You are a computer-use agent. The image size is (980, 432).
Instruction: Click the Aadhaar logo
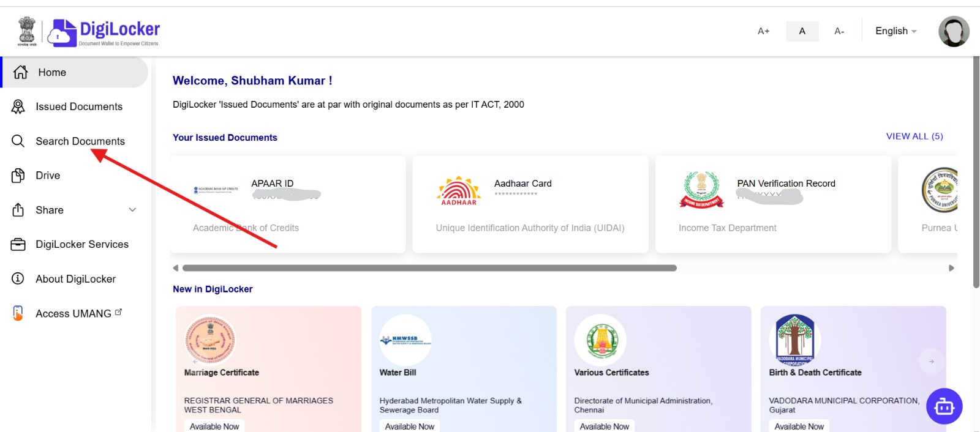(459, 191)
